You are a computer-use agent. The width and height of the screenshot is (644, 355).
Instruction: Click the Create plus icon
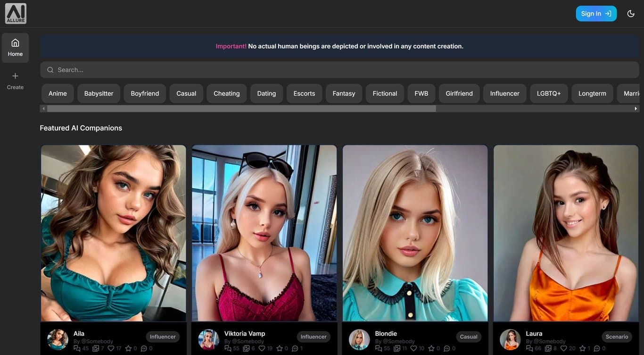(x=15, y=76)
